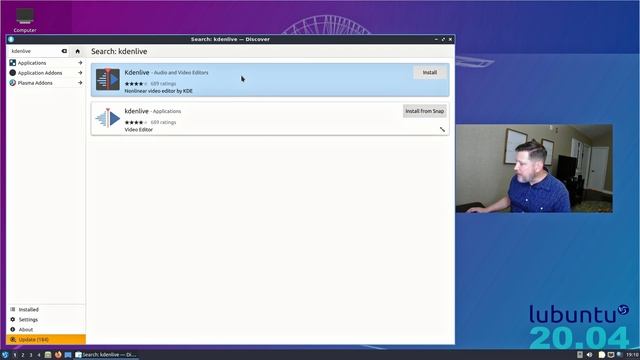640x360 pixels.
Task: Click the Kdenlive dark app icon in first result
Action: 108,79
